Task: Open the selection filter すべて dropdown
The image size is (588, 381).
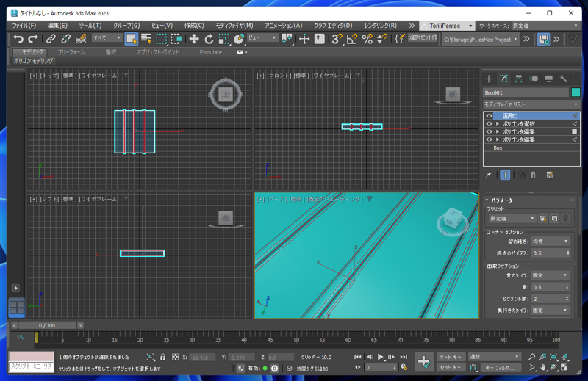Action: coord(107,38)
